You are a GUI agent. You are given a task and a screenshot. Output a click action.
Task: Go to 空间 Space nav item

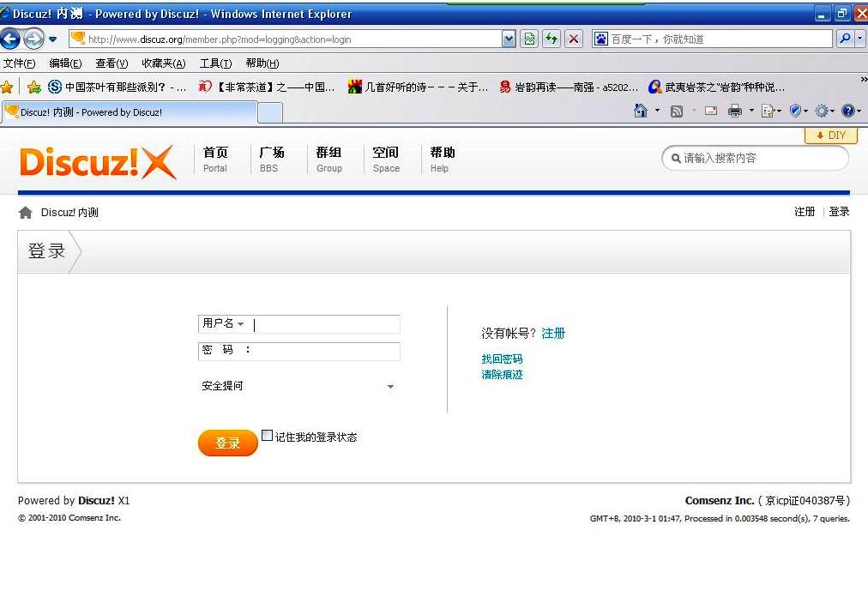point(386,160)
